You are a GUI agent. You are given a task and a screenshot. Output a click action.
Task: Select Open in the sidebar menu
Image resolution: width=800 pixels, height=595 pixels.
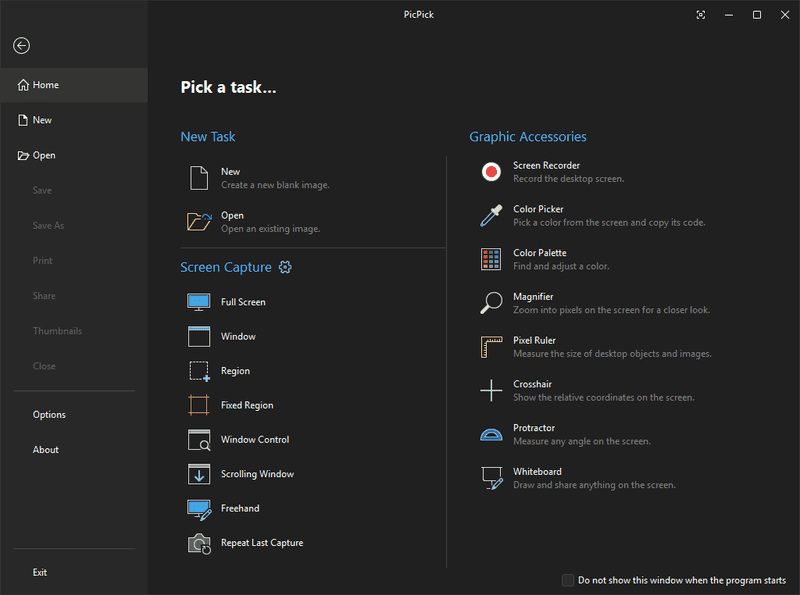point(74,156)
